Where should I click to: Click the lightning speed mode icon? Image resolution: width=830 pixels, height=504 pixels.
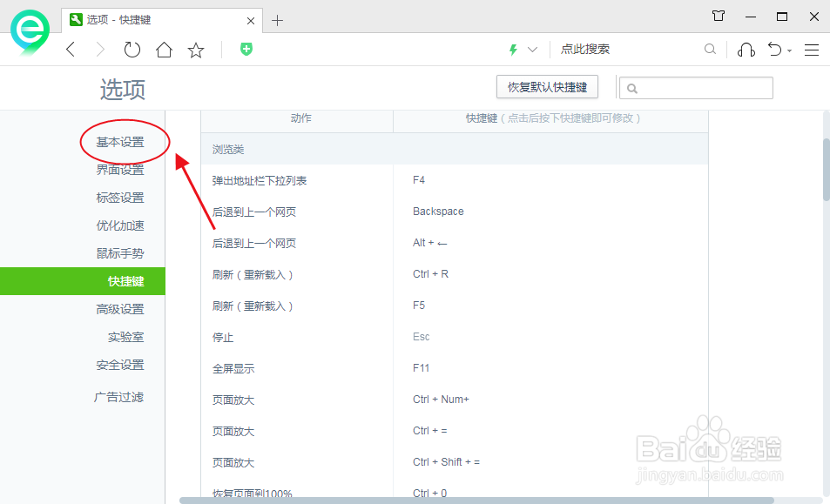click(513, 50)
